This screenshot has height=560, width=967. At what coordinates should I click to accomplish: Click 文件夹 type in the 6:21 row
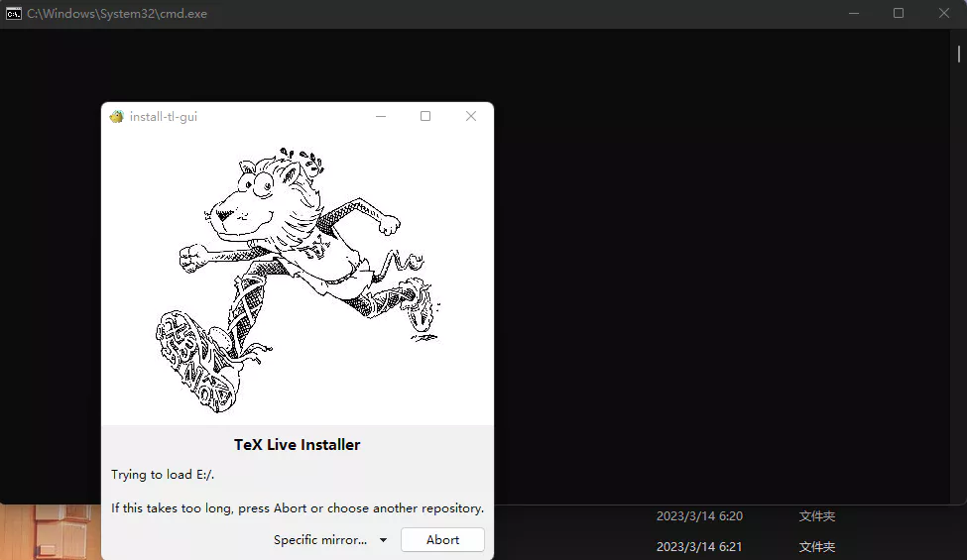[x=817, y=546]
